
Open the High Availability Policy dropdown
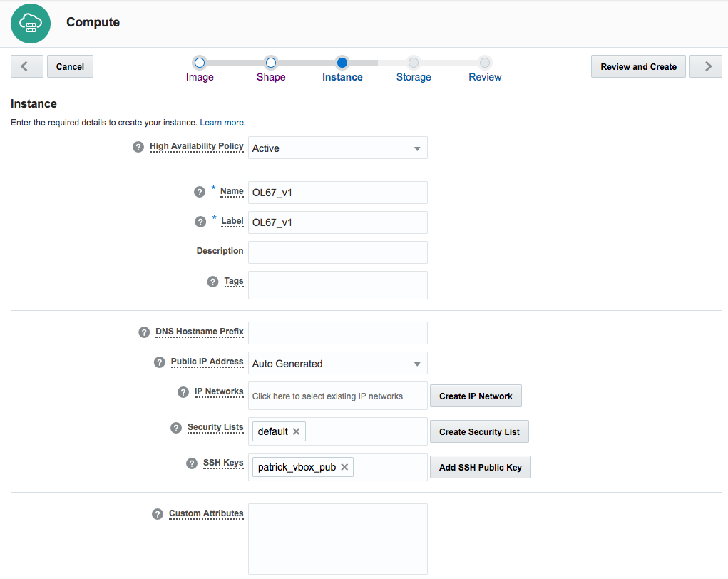point(338,148)
